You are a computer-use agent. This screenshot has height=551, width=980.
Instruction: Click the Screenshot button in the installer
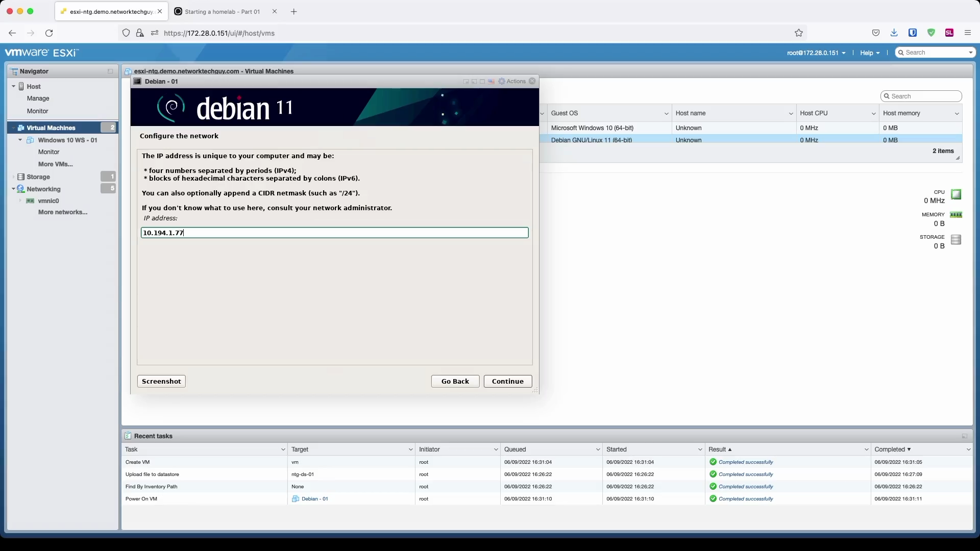[x=161, y=382]
